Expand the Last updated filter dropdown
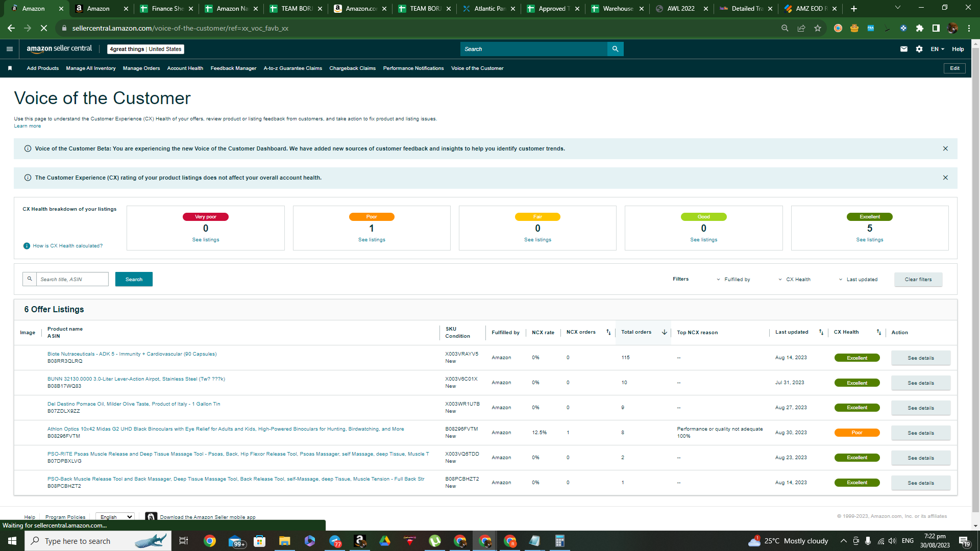This screenshot has width=980, height=551. pos(859,280)
